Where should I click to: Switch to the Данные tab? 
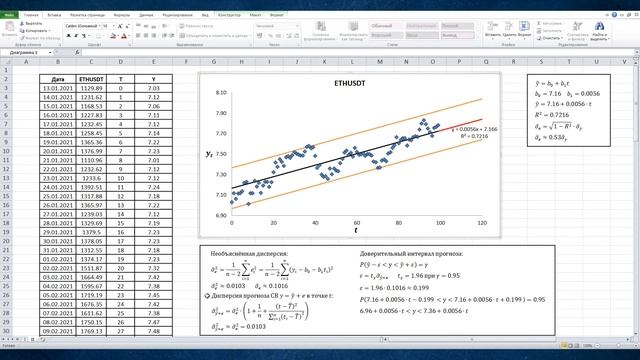[x=146, y=15]
